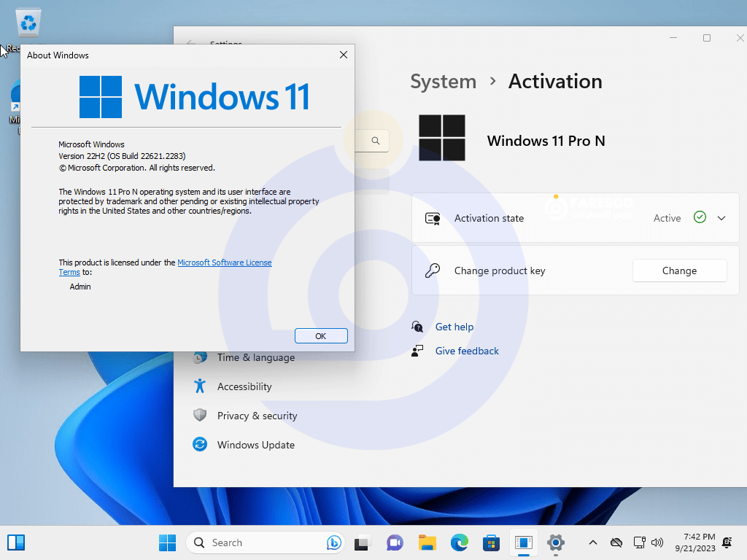
Task: Open the Chat (Teams) taskbar icon
Action: click(x=395, y=542)
